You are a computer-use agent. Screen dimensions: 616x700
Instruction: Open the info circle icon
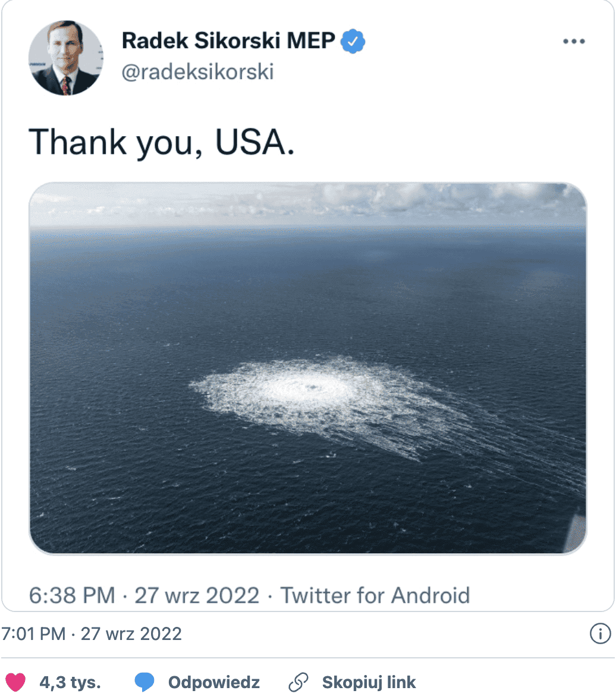point(600,633)
